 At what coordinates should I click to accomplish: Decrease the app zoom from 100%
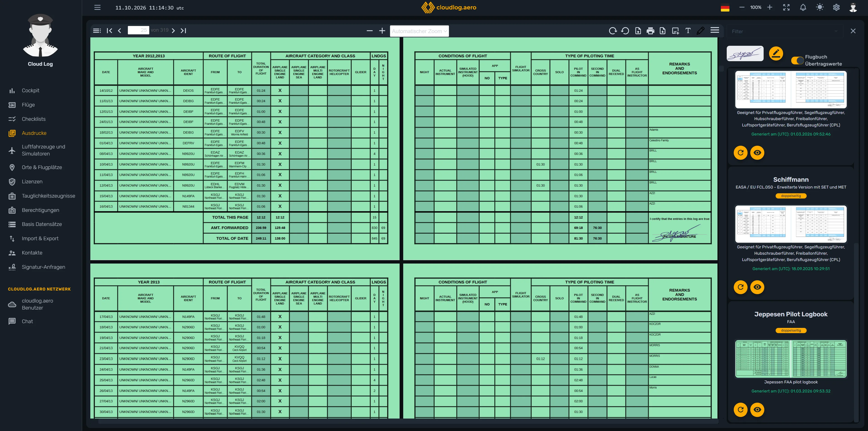(742, 7)
